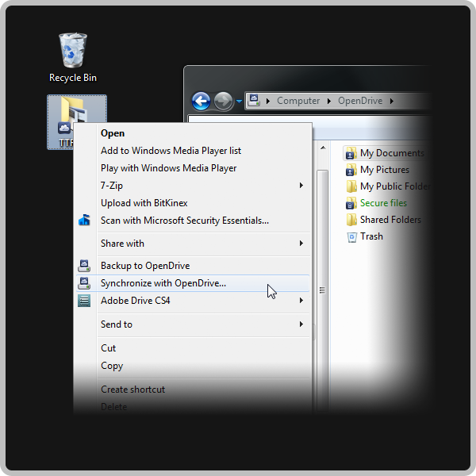This screenshot has height=476, width=476.
Task: Open the Adobe Drive CS4 submenu
Action: [x=193, y=301]
